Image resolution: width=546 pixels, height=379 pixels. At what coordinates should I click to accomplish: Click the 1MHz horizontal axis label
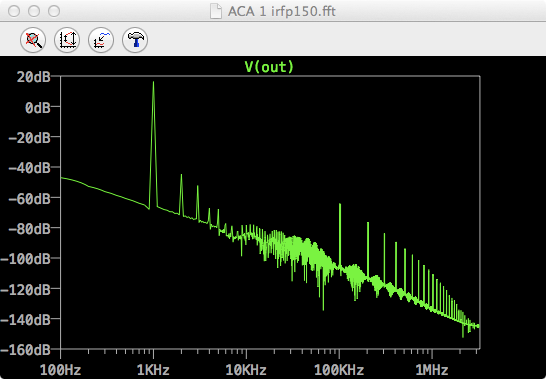coord(432,370)
